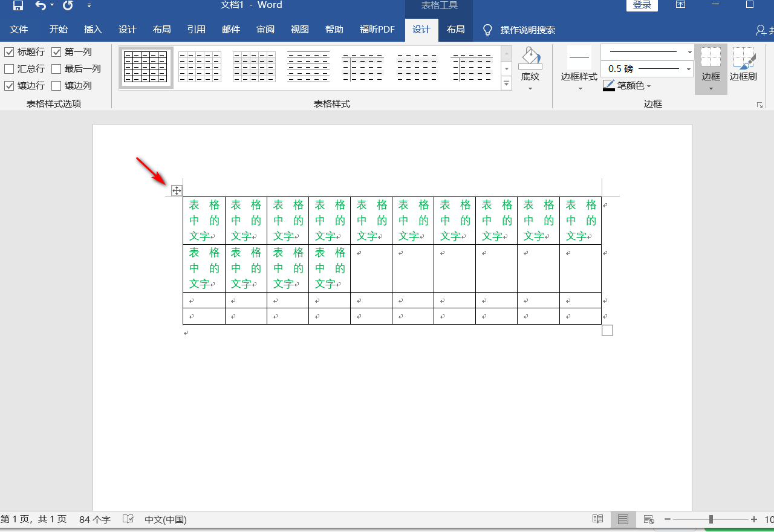774x532 pixels.
Task: Open the 邮件 tab
Action: [231, 30]
